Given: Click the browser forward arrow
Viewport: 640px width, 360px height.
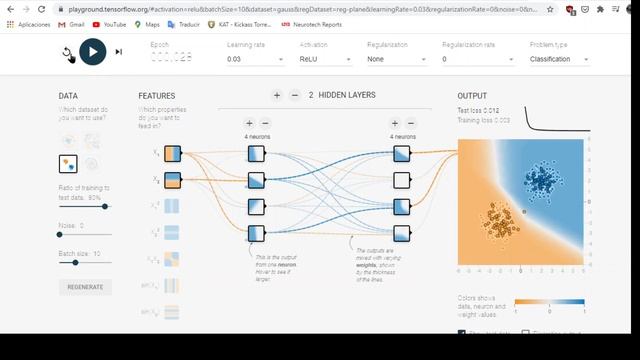Looking at the screenshot, I should point(26,9).
